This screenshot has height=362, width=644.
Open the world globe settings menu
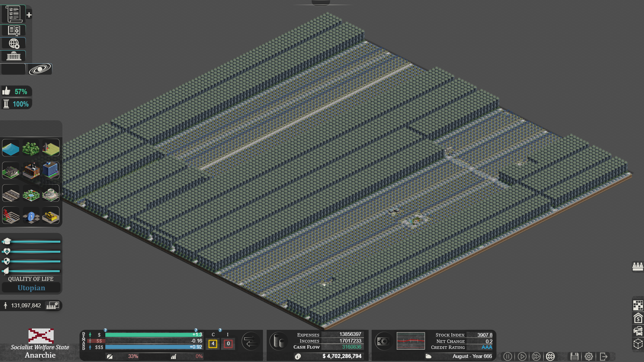[14, 43]
